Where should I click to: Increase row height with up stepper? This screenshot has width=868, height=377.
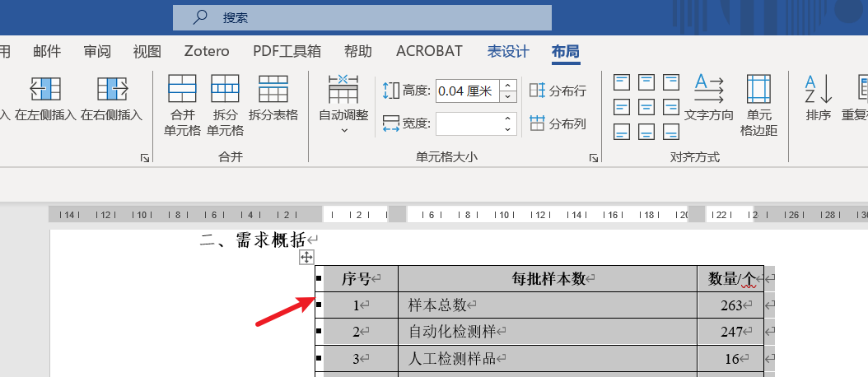508,85
